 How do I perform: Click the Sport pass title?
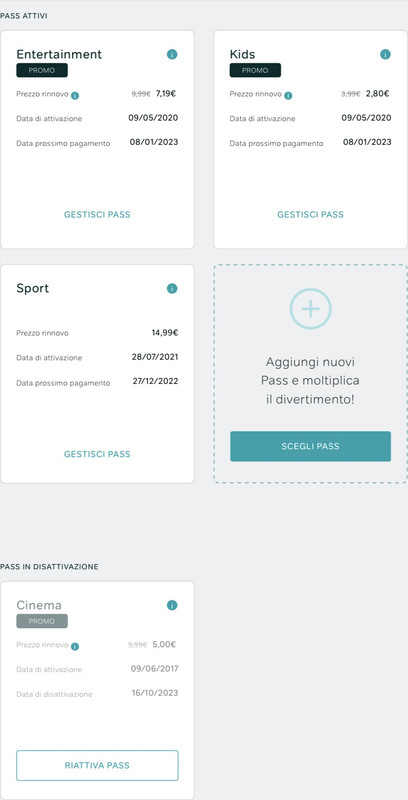(33, 289)
